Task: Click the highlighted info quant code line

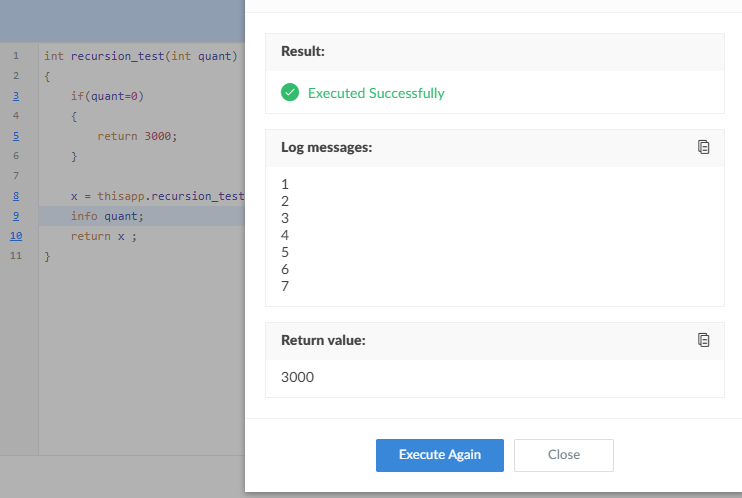Action: click(108, 216)
